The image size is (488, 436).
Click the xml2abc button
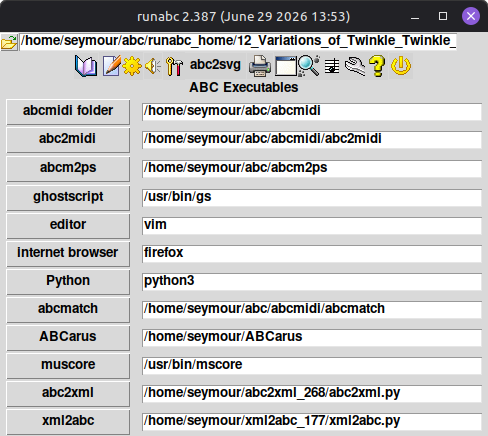click(x=68, y=422)
